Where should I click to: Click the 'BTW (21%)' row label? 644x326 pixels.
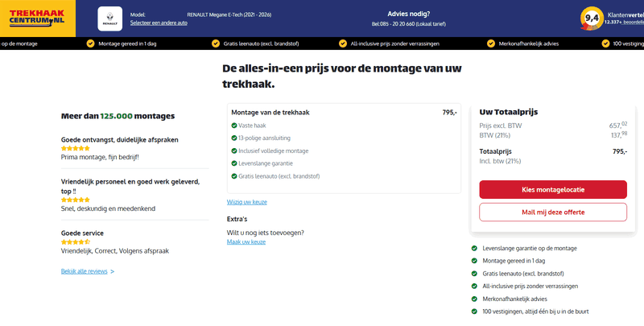494,135
